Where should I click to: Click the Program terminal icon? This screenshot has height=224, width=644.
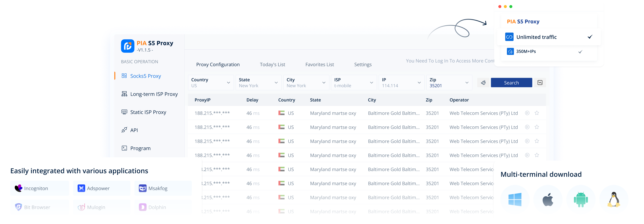(x=124, y=148)
